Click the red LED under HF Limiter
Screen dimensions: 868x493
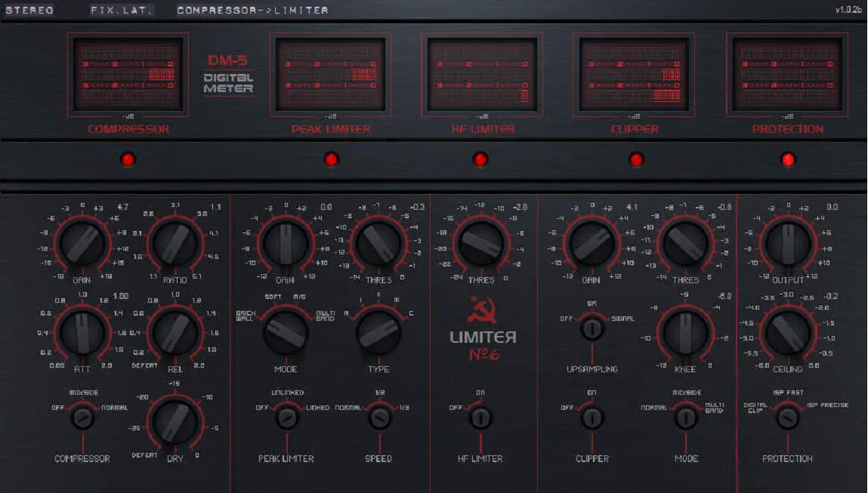pyautogui.click(x=480, y=159)
